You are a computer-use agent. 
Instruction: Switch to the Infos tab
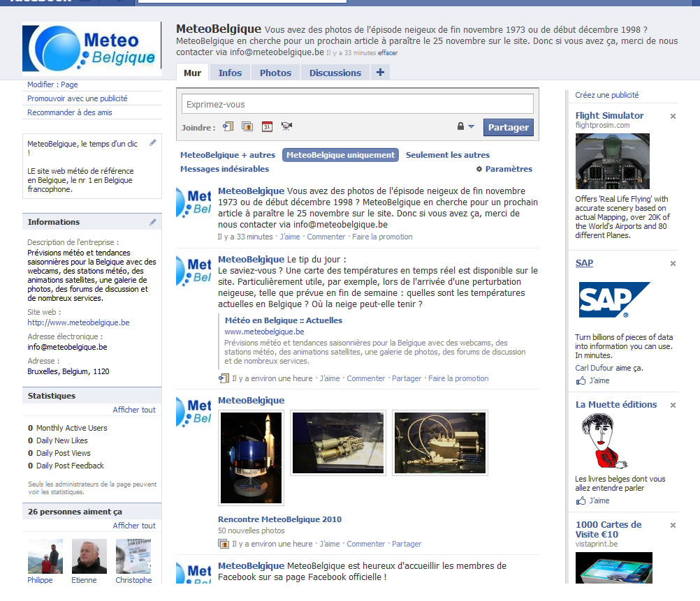(230, 73)
